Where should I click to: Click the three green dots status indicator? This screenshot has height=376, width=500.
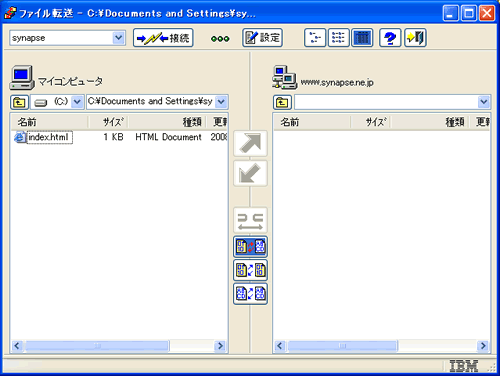click(x=220, y=39)
